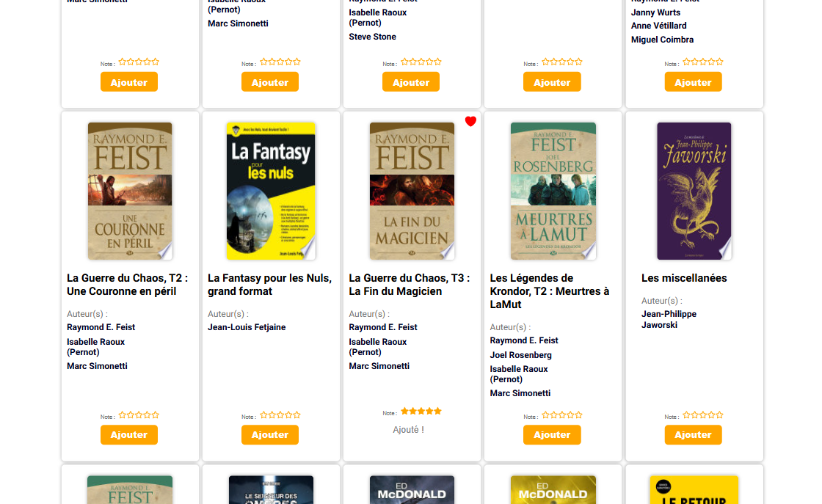Add Meurtres à LaMut using Ajouter button
Screen dimensions: 822x504
tap(552, 435)
